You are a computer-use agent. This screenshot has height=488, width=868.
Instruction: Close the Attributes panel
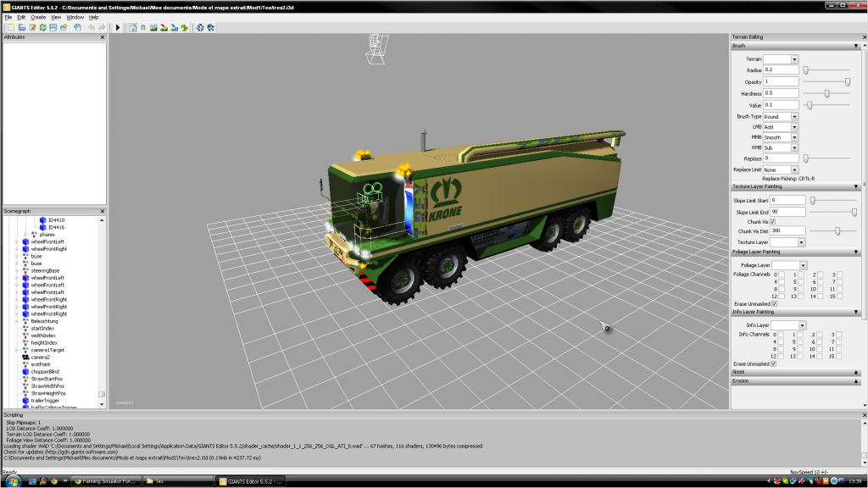point(103,37)
